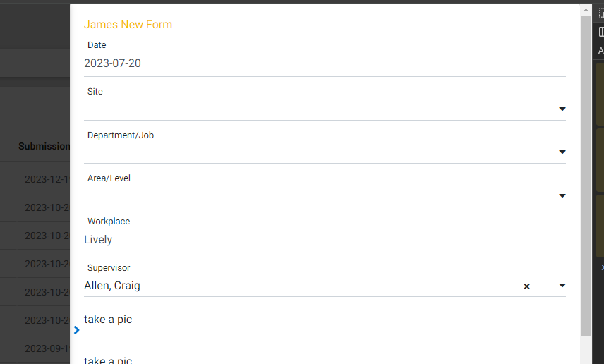This screenshot has height=364, width=604.
Task: Click the Allen, Craig supervisor value
Action: 112,286
